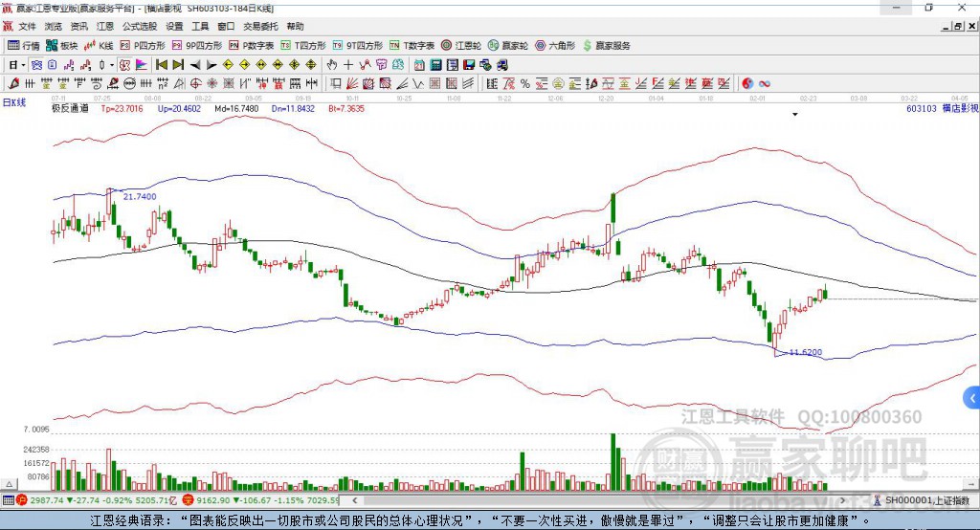The width and height of the screenshot is (980, 530).
Task: Click the stock code 603103
Action: [x=922, y=108]
